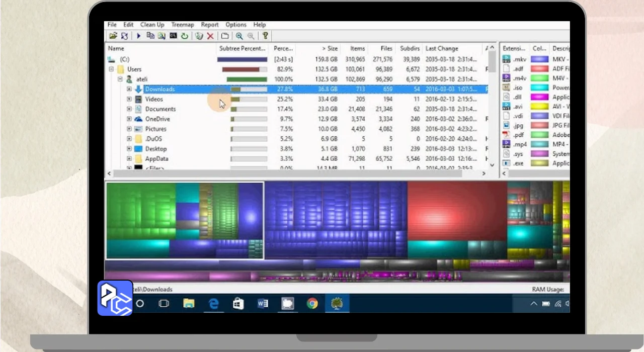
Task: Click the Zoom In magnifier icon
Action: [x=239, y=36]
